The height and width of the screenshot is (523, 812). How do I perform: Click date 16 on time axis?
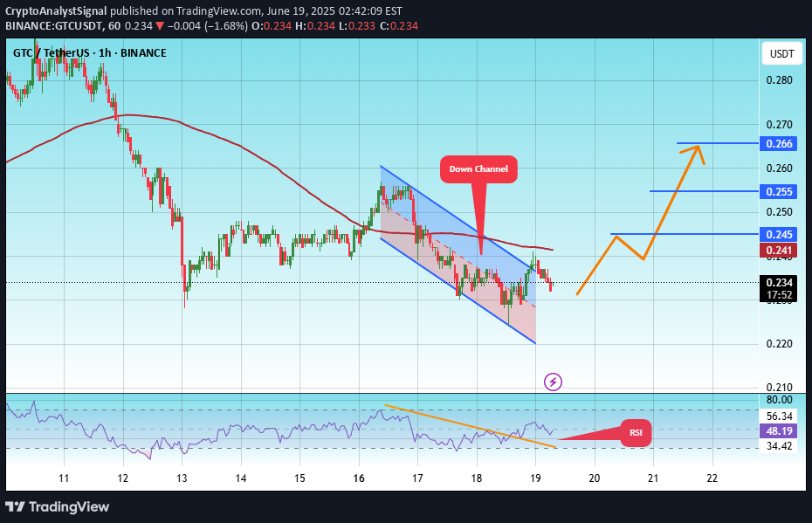359,478
